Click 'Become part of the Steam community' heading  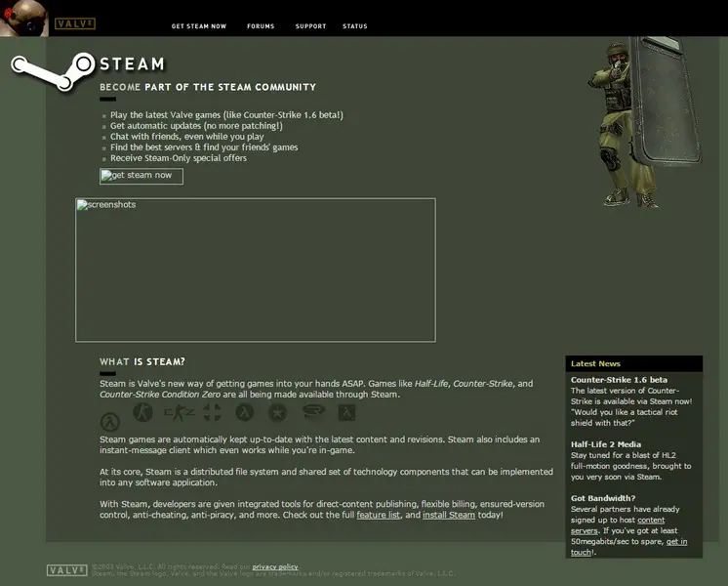click(208, 87)
